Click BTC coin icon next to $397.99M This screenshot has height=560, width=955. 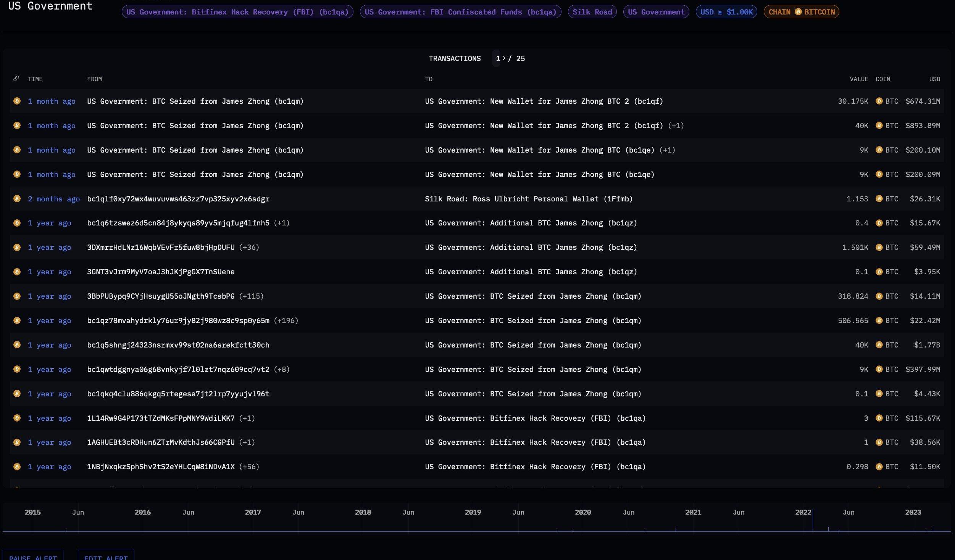pyautogui.click(x=879, y=369)
